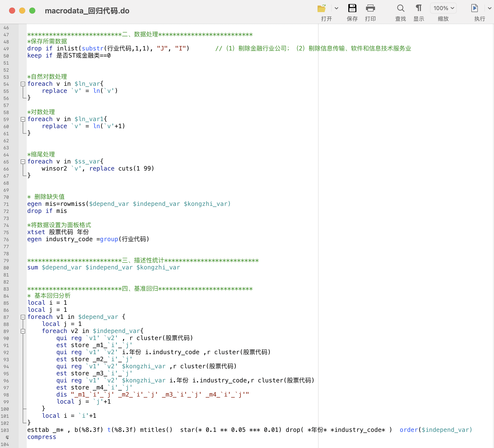
Task: Click the Execute do-file icon
Action: [475, 8]
